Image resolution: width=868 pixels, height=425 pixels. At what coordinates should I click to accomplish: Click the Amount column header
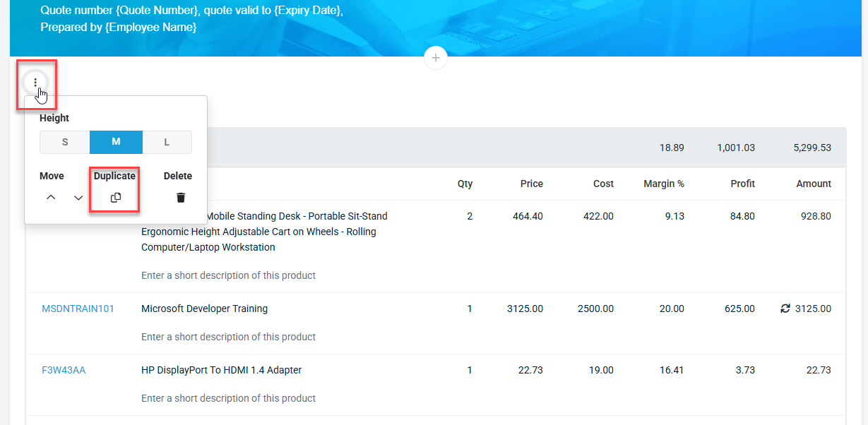814,184
